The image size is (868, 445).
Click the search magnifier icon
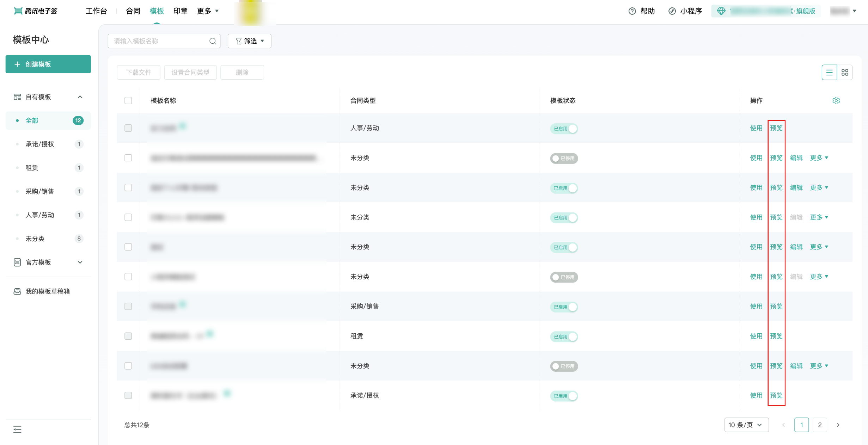click(213, 41)
